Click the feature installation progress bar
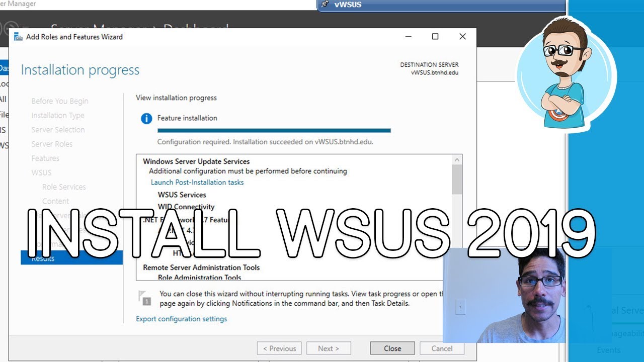Screen dimensions: 644x362 pos(274,130)
